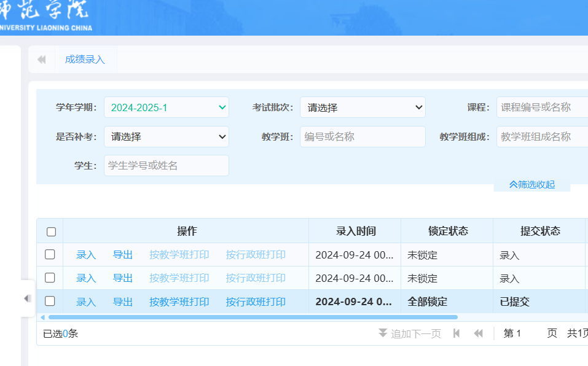Image resolution: width=588 pixels, height=366 pixels.
Task: Go to previous page icon in pager
Action: pos(478,333)
